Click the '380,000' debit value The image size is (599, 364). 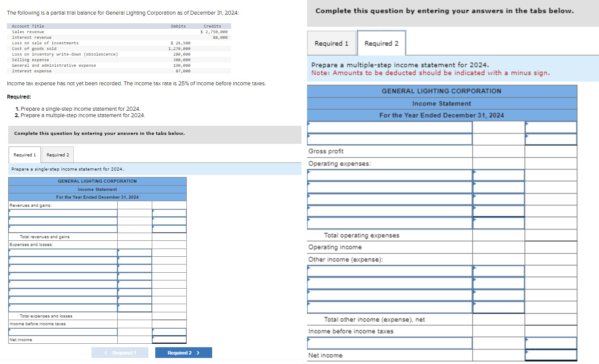pos(182,60)
